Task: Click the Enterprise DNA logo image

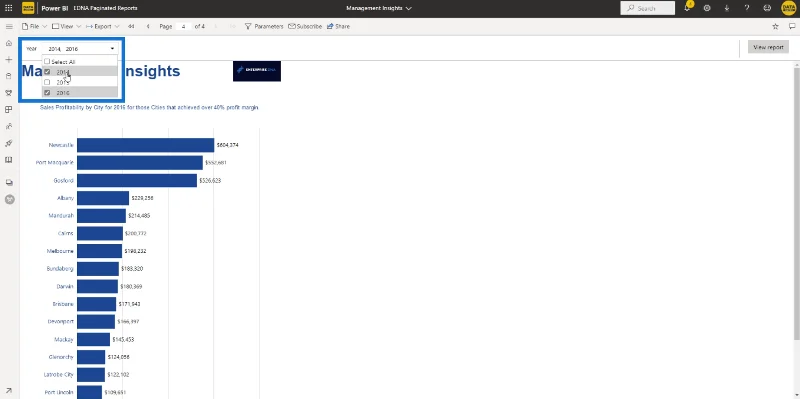Action: (x=257, y=71)
